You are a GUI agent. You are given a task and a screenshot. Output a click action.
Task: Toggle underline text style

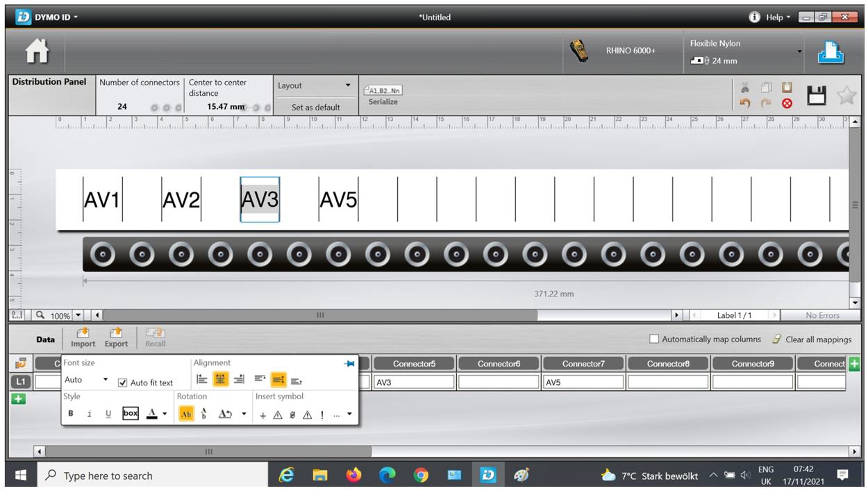[108, 414]
